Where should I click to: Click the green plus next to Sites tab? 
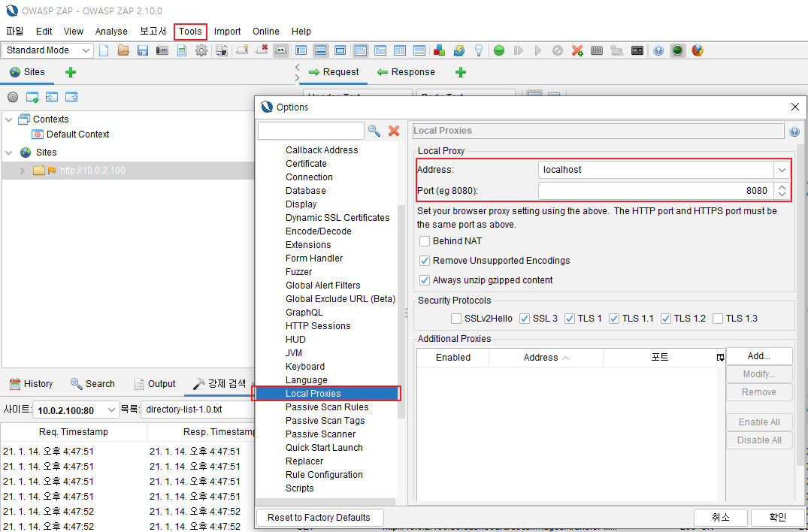click(71, 72)
